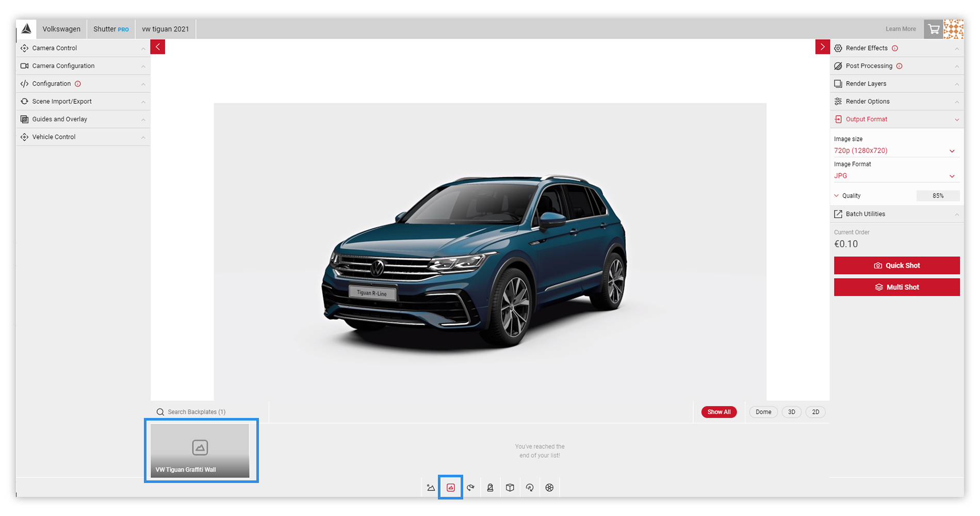This screenshot has width=980, height=516.
Task: Click the Current Order label
Action: click(x=852, y=233)
